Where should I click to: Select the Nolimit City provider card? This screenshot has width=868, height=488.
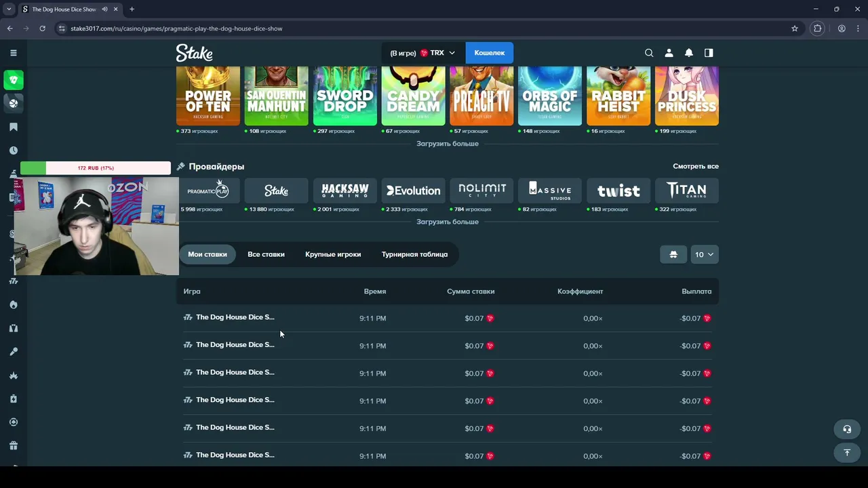click(x=481, y=190)
